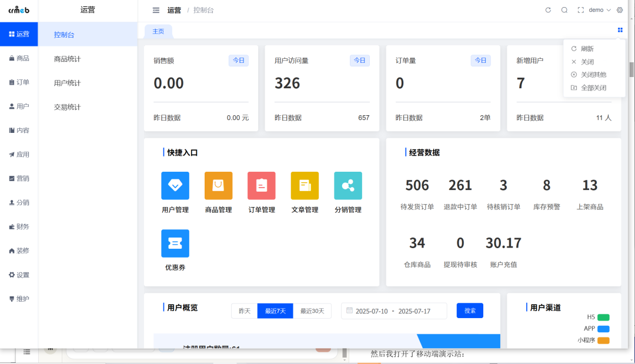
Task: Select the 营销 sidebar icon
Action: (19, 178)
